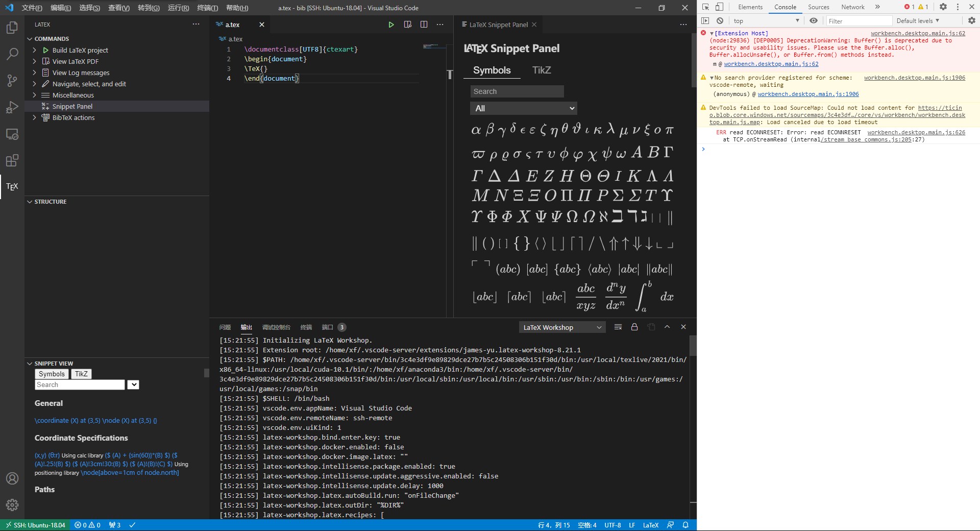Switch to the Sources tab in DevTools
Image resolution: width=980 pixels, height=531 pixels.
coord(818,7)
